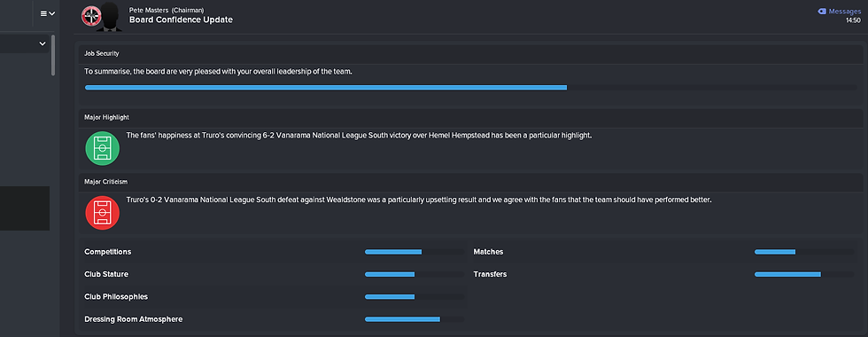The image size is (868, 337).
Task: Click the Pete Masters (Chairman) name
Action: pyautogui.click(x=167, y=10)
